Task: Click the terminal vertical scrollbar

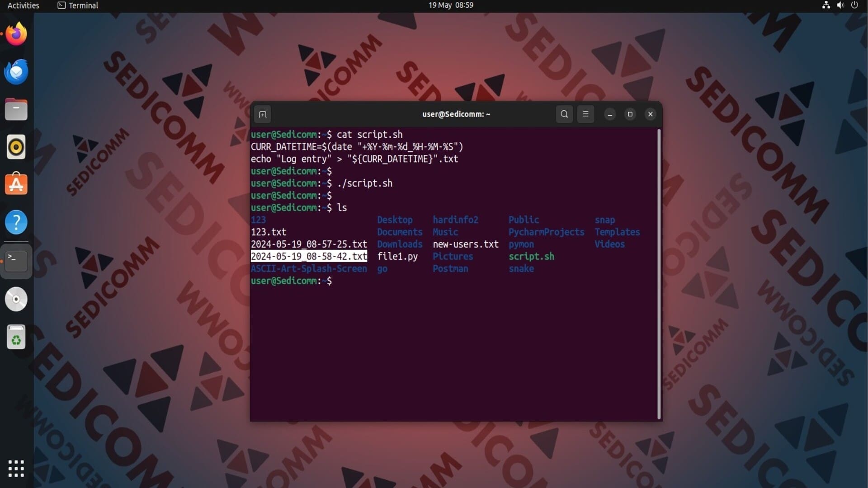Action: (659, 274)
